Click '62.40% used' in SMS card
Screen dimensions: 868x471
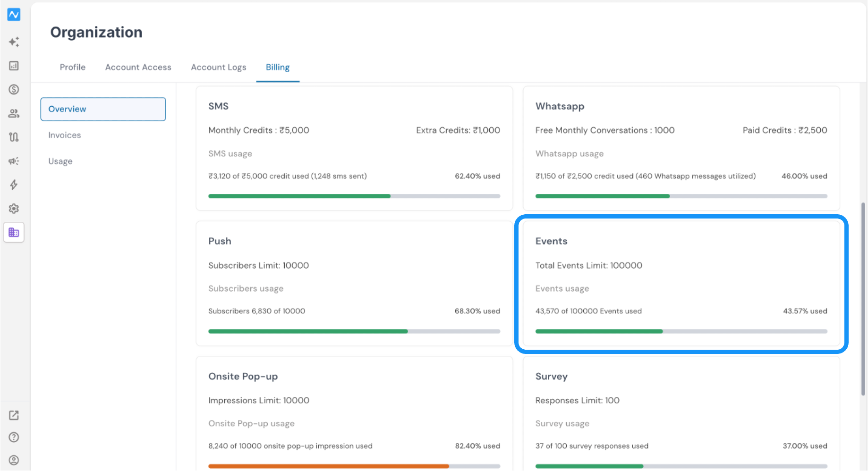[477, 176]
